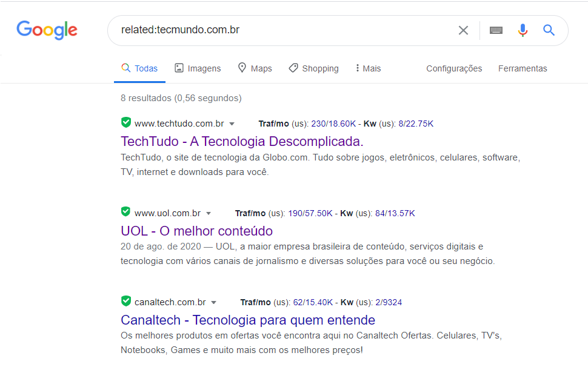Open Canaltech - Tecnologia para quem entende result
Screen dimensions: 588x370
coord(248,320)
